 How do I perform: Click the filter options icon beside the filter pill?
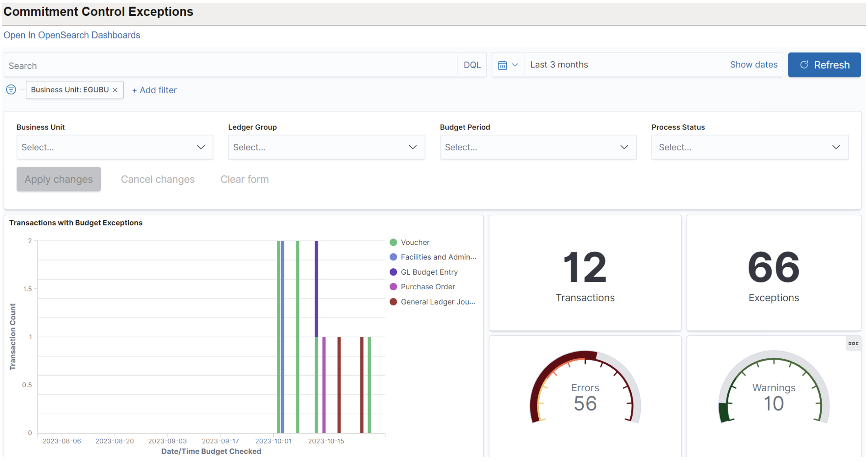pyautogui.click(x=11, y=89)
